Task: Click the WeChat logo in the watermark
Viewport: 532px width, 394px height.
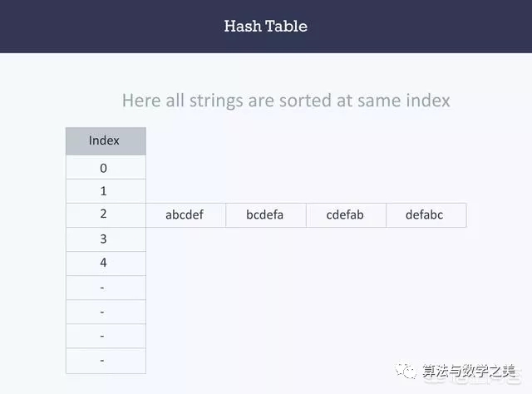Action: pos(407,372)
